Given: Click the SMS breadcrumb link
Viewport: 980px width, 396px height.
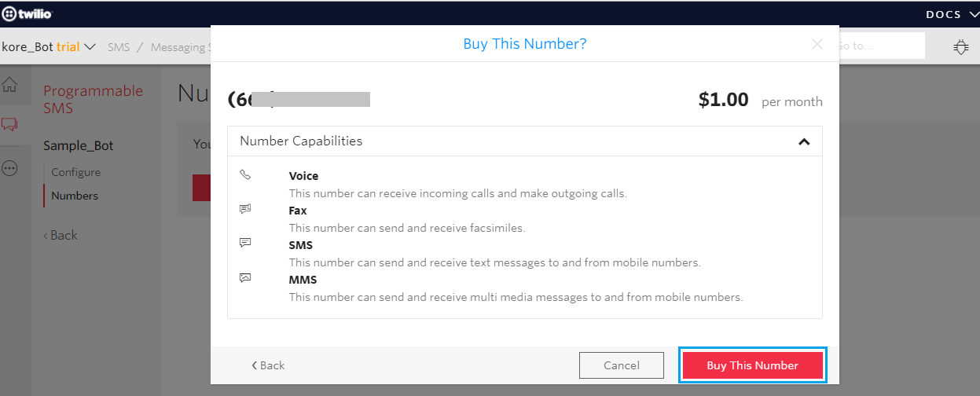Looking at the screenshot, I should pyautogui.click(x=118, y=47).
